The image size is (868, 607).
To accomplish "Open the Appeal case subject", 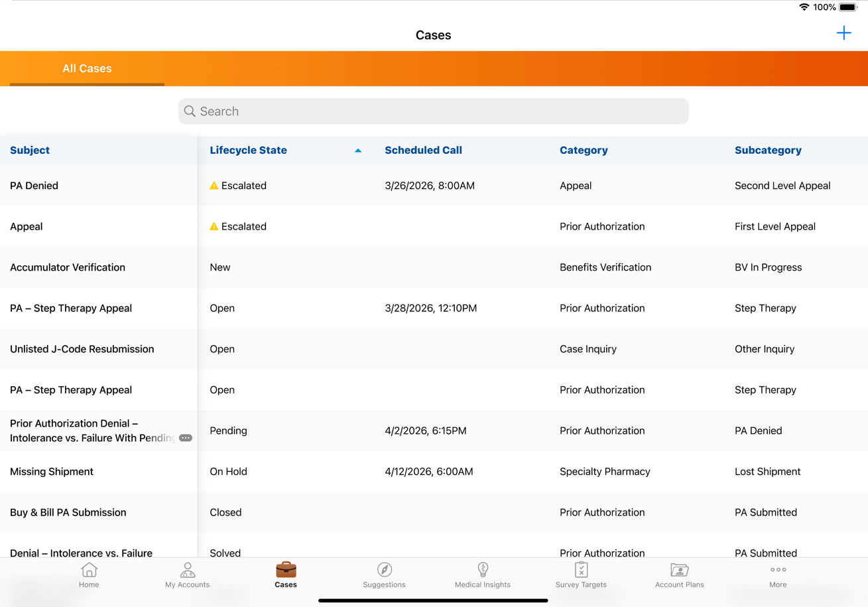I will click(x=27, y=227).
